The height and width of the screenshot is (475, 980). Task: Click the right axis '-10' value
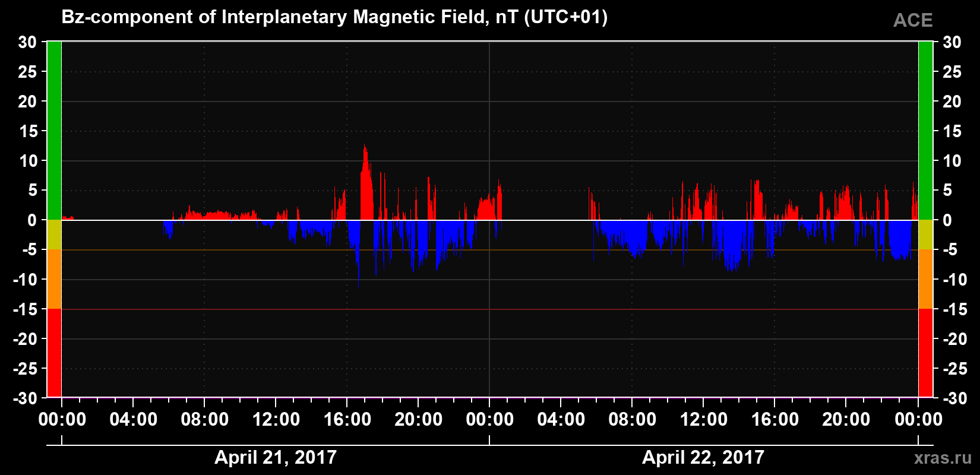[955, 280]
